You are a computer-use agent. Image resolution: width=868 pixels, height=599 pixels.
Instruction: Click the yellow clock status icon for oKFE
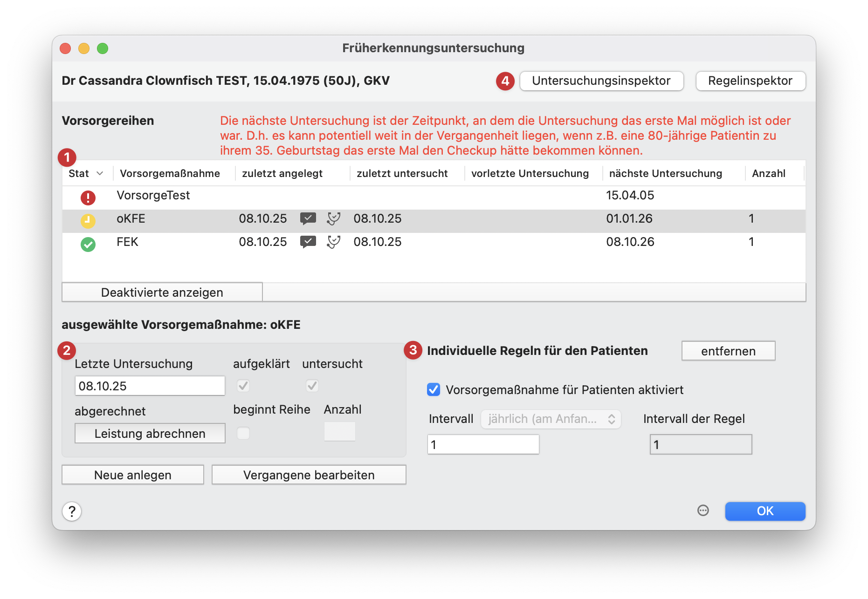[88, 221]
